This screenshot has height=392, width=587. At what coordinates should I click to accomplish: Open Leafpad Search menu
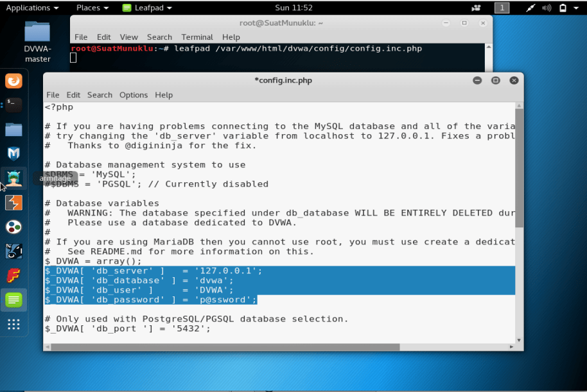(x=100, y=95)
